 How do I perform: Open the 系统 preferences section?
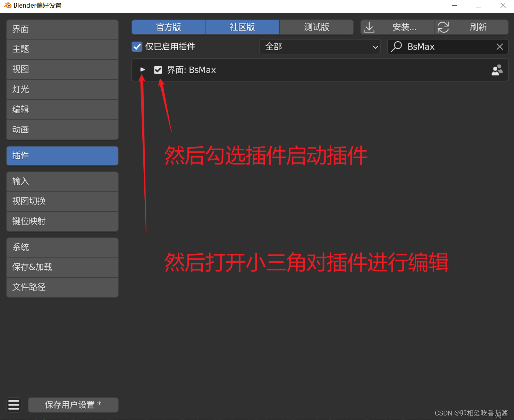pyautogui.click(x=62, y=247)
